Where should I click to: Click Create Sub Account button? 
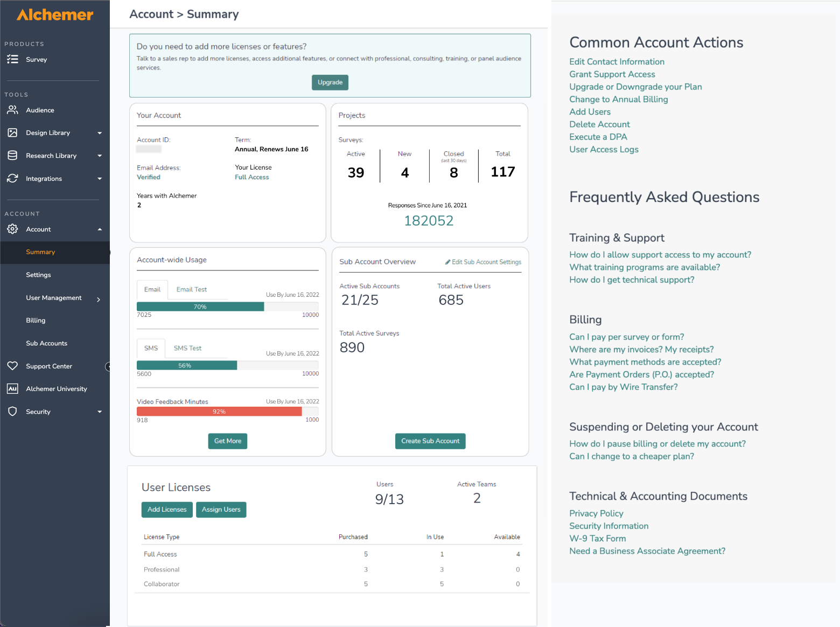tap(430, 441)
